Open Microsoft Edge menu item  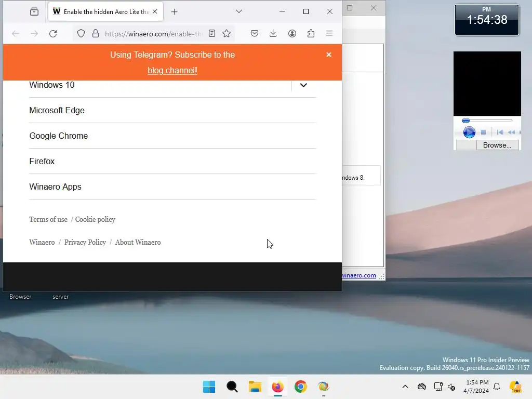click(x=57, y=110)
